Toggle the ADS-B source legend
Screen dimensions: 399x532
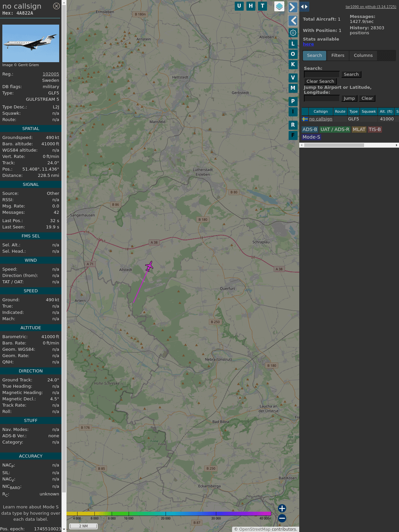[x=310, y=130]
